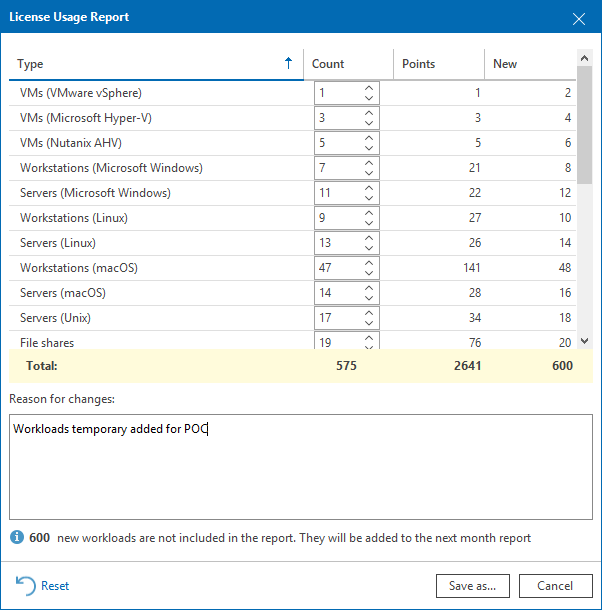Decrease count for Workstations (Microsoft Windows)
The image size is (602, 610).
coord(369,172)
